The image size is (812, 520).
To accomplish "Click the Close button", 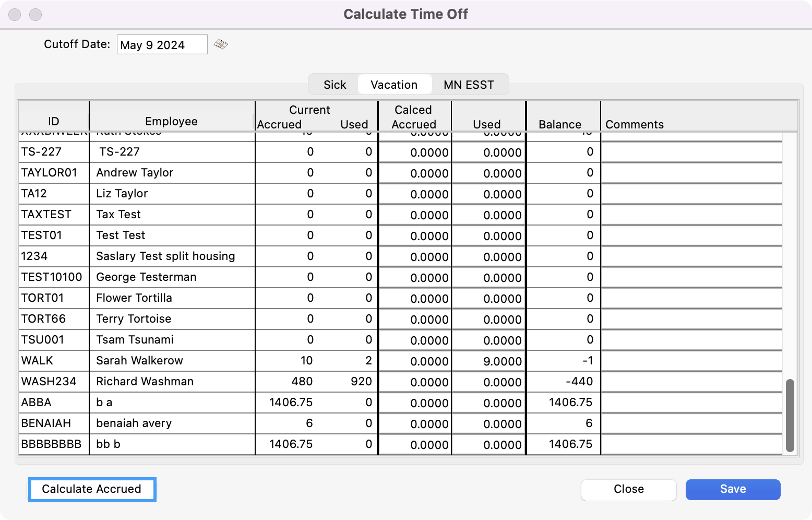I will [x=628, y=489].
